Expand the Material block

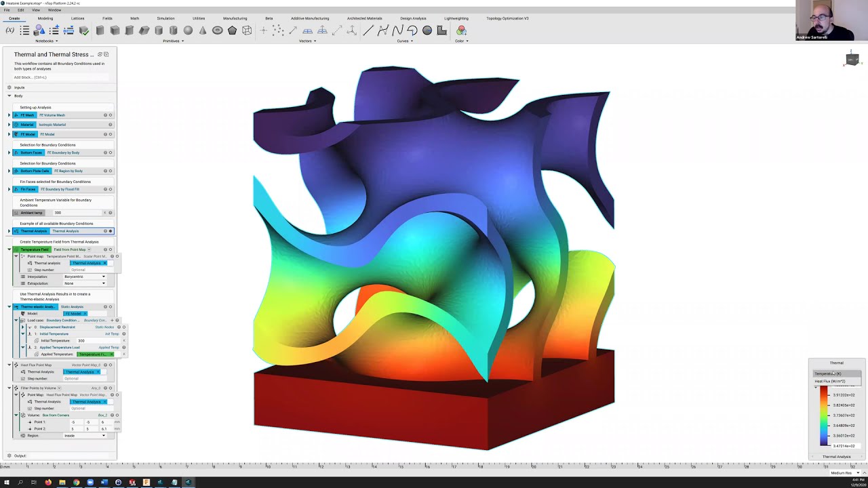coord(9,125)
